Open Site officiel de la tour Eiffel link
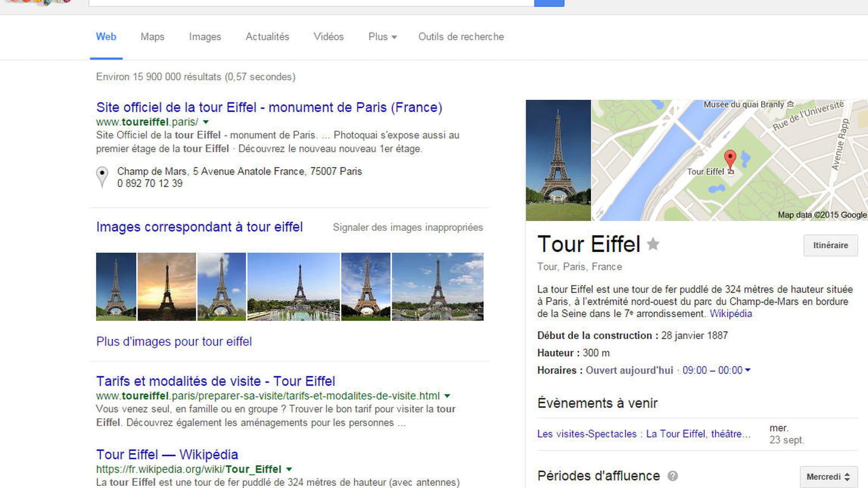868x488 pixels. (269, 107)
